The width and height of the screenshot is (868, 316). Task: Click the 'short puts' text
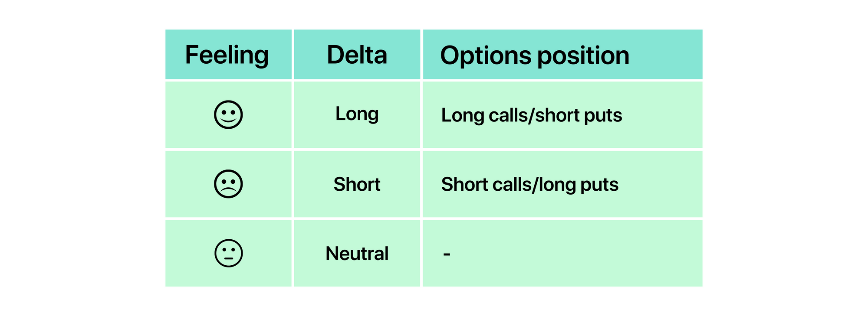[579, 115]
